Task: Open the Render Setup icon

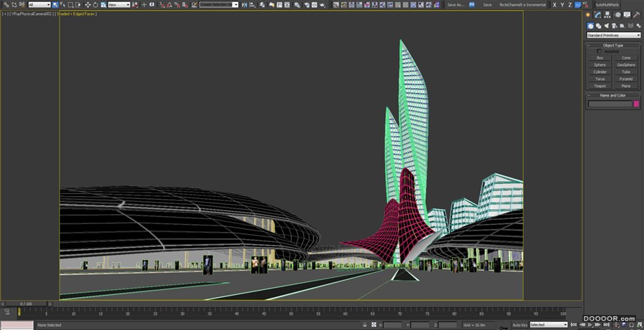Action: pos(306,5)
